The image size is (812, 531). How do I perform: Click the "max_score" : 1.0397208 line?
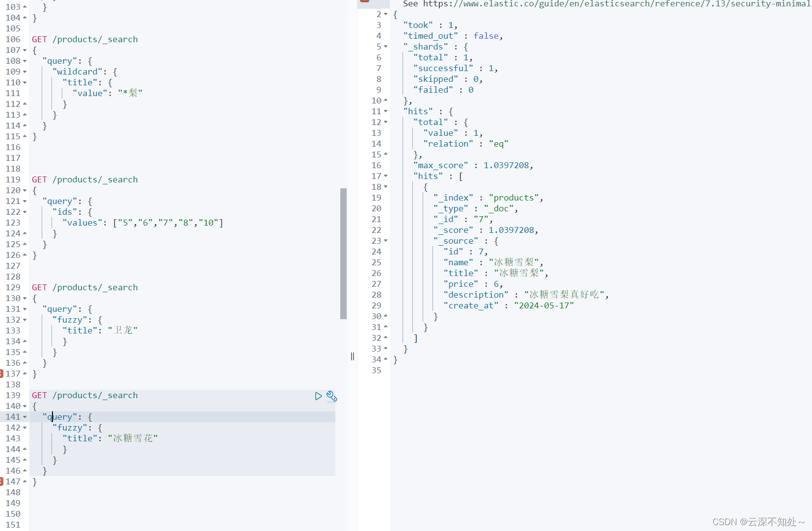click(x=473, y=165)
